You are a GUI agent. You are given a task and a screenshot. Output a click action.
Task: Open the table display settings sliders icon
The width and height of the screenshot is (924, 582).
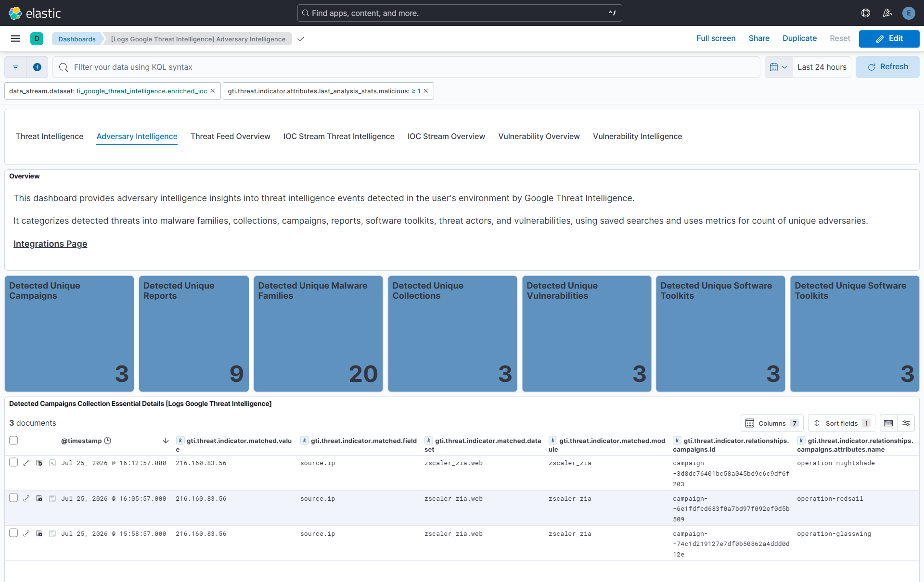906,423
